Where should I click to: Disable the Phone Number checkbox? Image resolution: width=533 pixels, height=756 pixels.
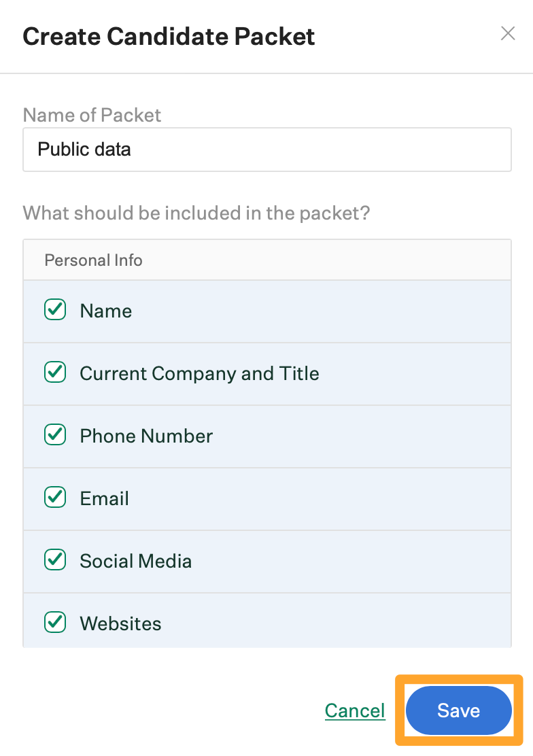[55, 435]
